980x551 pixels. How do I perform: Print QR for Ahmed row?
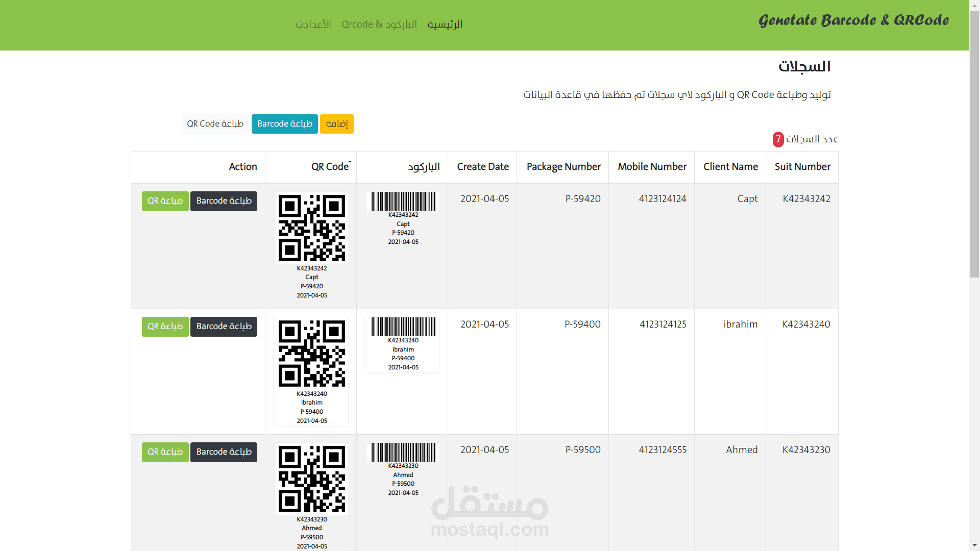pos(165,452)
